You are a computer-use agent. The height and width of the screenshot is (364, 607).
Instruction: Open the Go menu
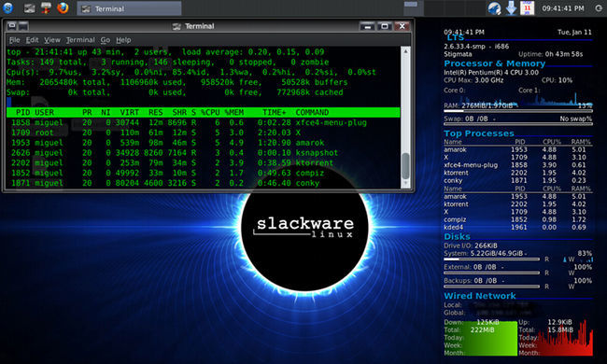coord(106,40)
